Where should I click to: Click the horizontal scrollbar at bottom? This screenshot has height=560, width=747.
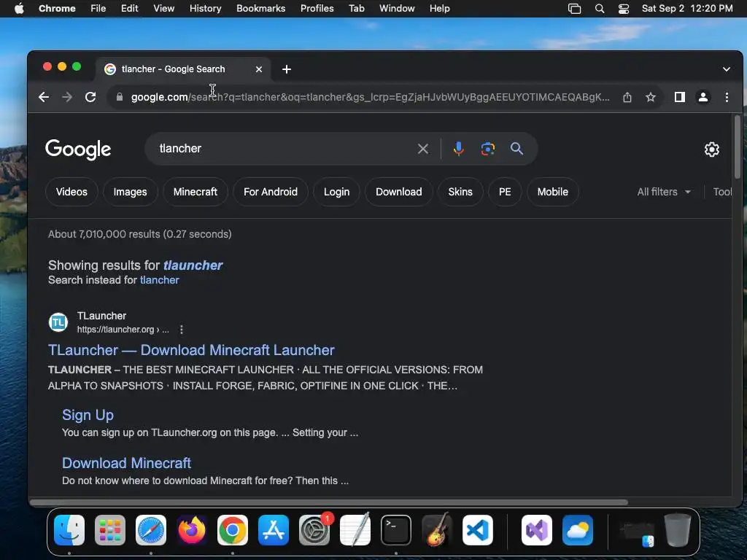[x=328, y=502]
